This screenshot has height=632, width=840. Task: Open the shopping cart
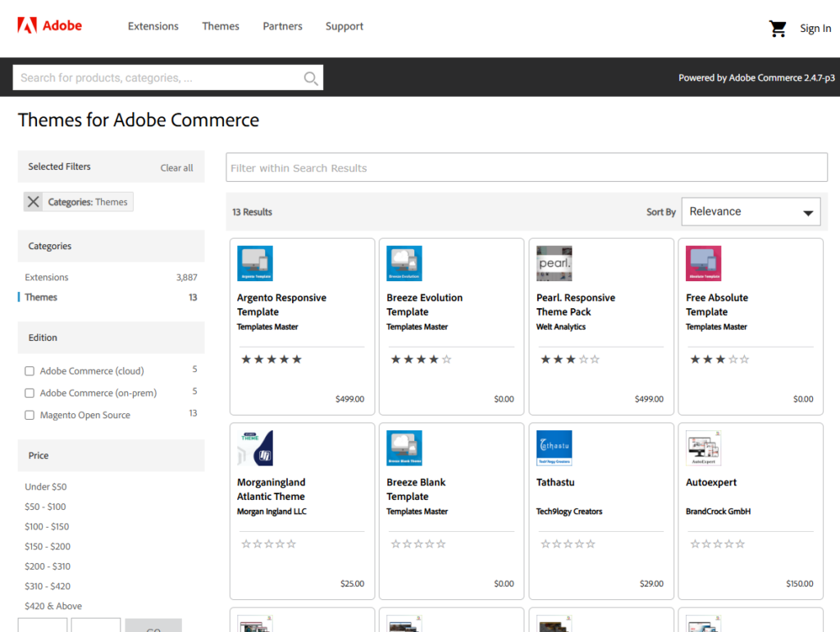pyautogui.click(x=778, y=29)
